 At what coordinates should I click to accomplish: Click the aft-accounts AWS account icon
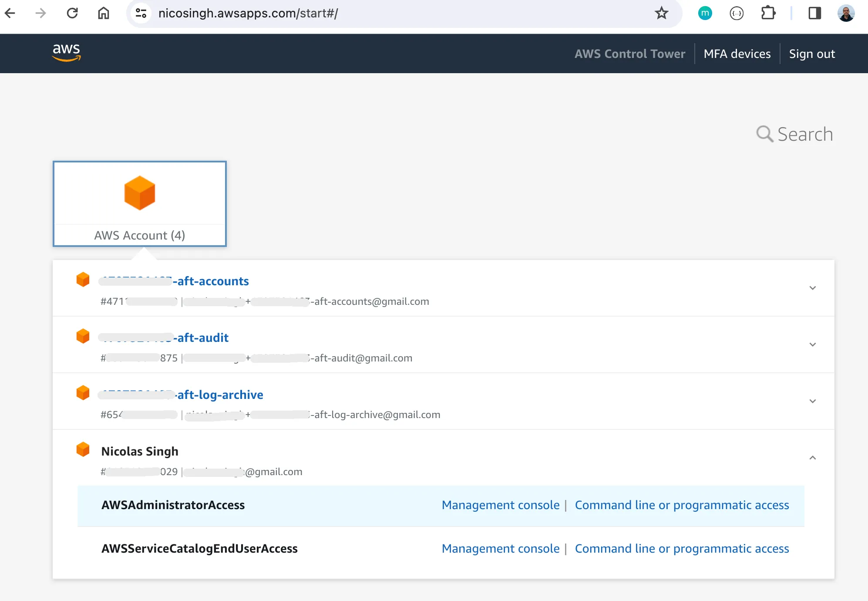click(x=82, y=280)
